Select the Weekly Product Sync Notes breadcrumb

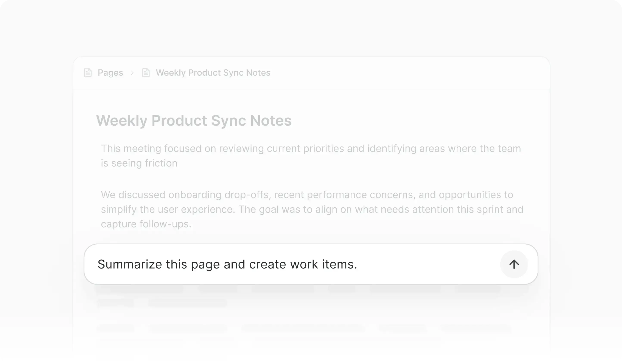pyautogui.click(x=213, y=73)
